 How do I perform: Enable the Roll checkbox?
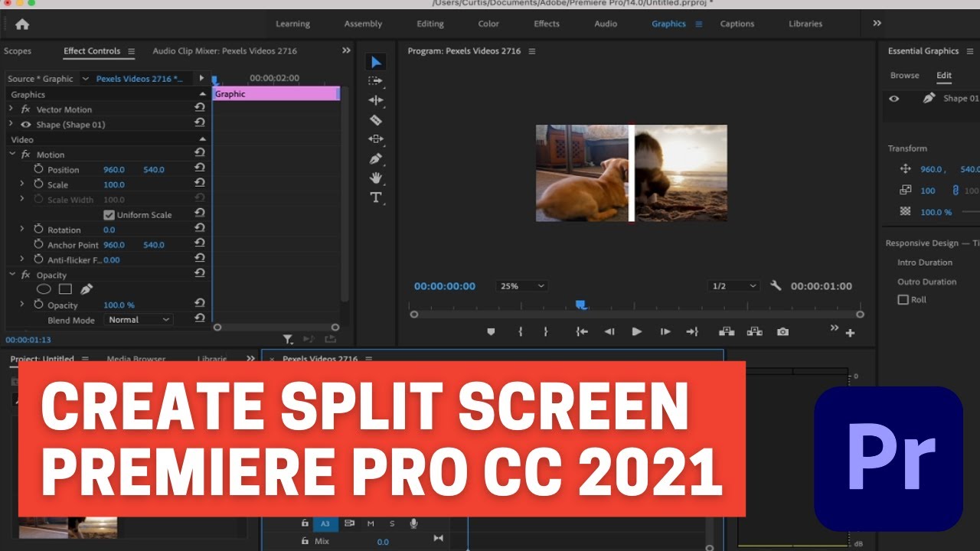pos(903,300)
